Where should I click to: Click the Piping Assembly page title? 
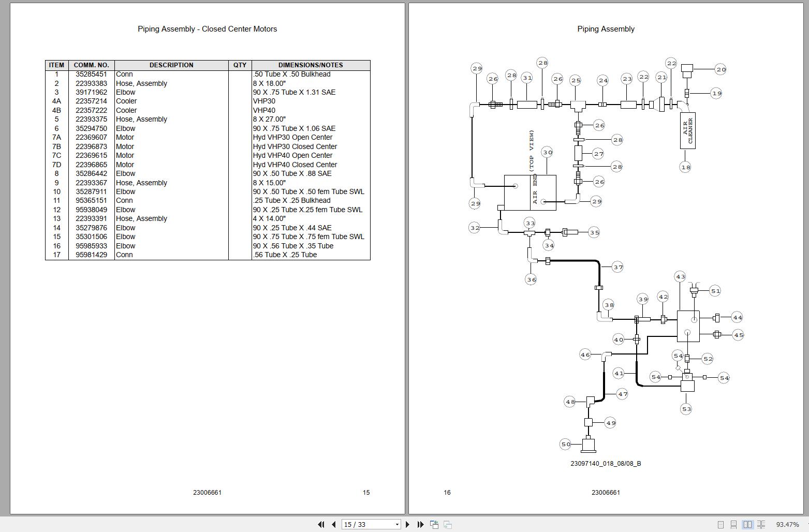coord(605,29)
